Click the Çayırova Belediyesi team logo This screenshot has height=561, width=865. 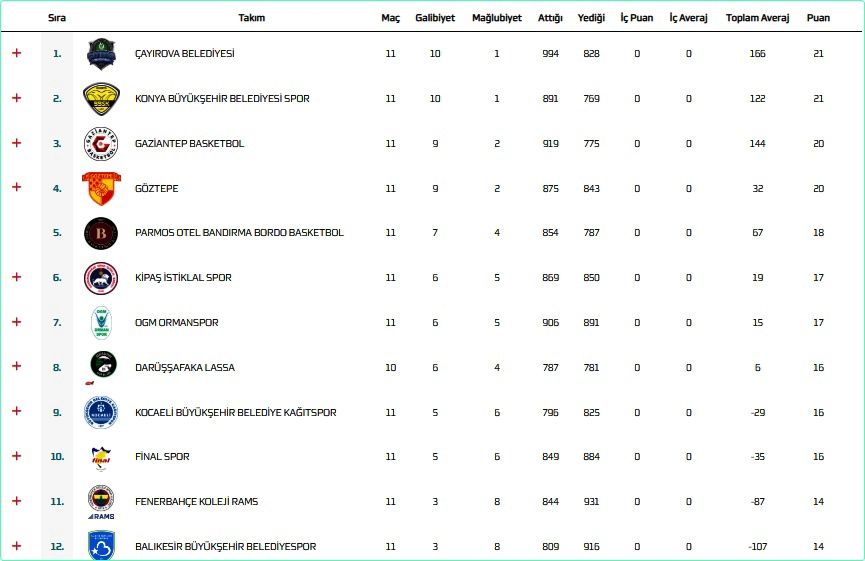(x=101, y=54)
